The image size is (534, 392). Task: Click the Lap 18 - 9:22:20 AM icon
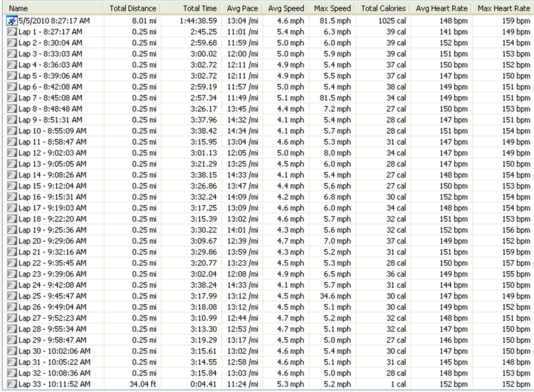coord(12,219)
